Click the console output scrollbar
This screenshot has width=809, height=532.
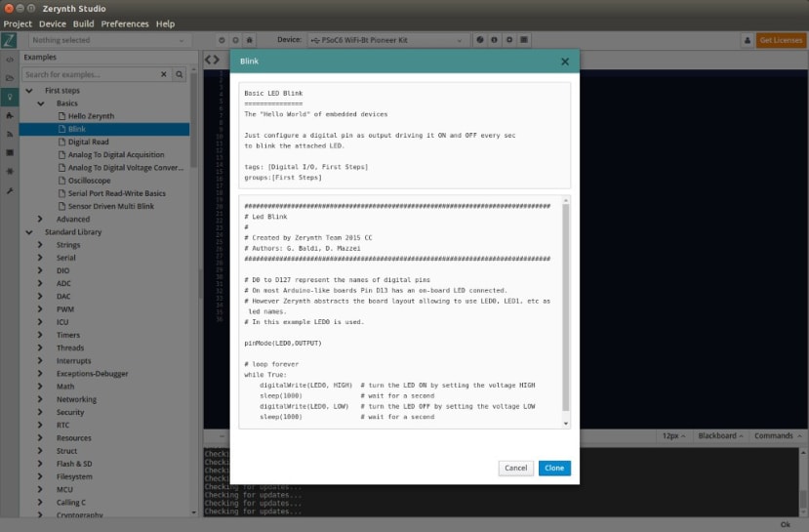(x=803, y=500)
